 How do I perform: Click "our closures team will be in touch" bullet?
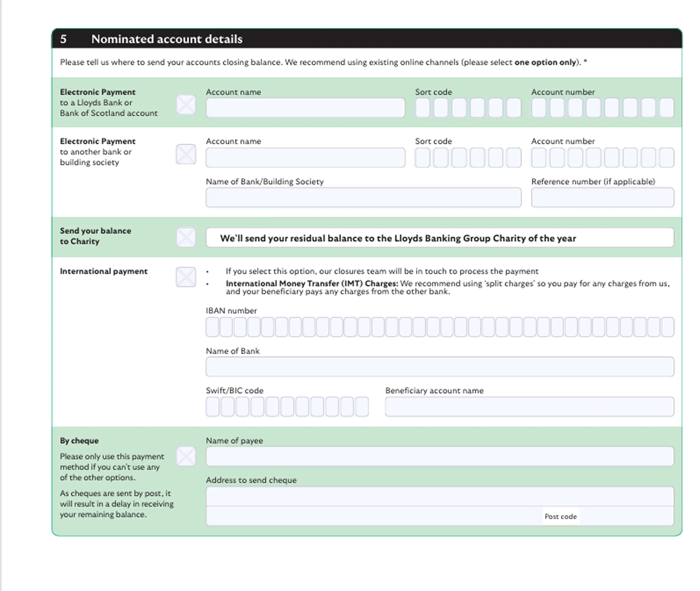(x=382, y=271)
